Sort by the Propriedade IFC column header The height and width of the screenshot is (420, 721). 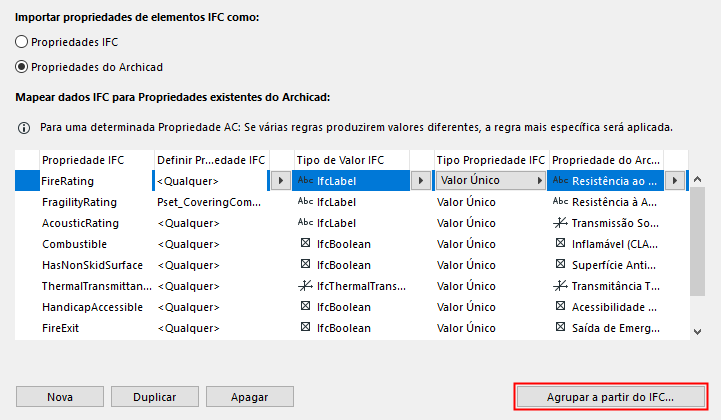point(84,160)
